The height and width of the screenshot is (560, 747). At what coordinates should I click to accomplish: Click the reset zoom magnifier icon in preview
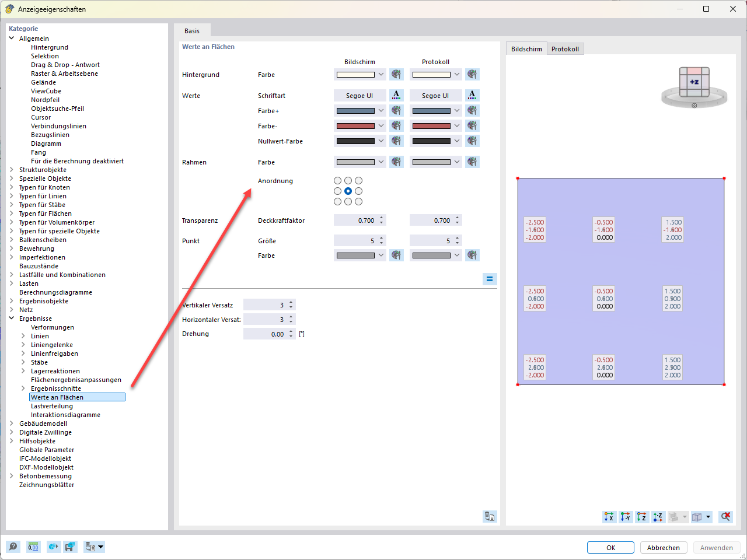[x=725, y=517]
